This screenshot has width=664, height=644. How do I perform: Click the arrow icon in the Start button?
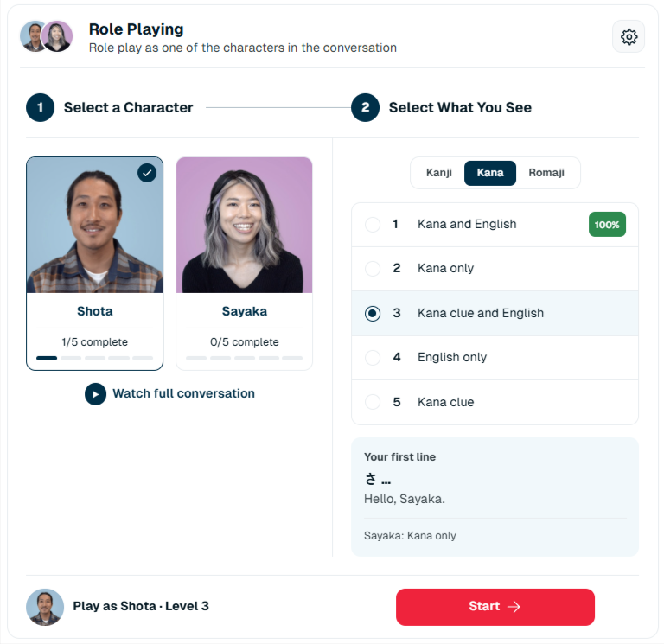[514, 607]
